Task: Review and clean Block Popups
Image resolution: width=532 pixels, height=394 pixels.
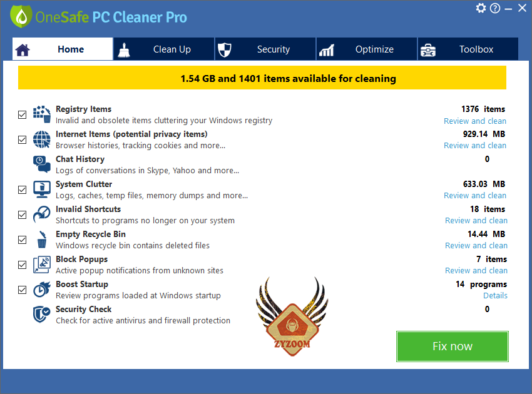Action: [x=476, y=271]
